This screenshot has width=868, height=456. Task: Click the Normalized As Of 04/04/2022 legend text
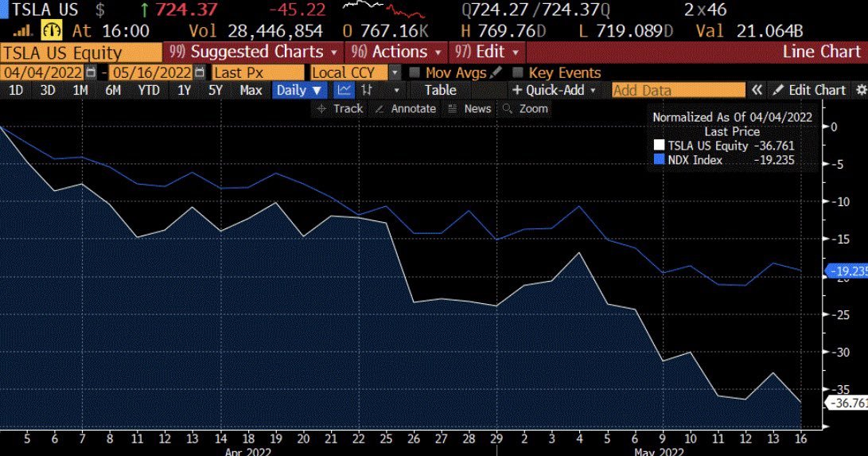point(733,117)
